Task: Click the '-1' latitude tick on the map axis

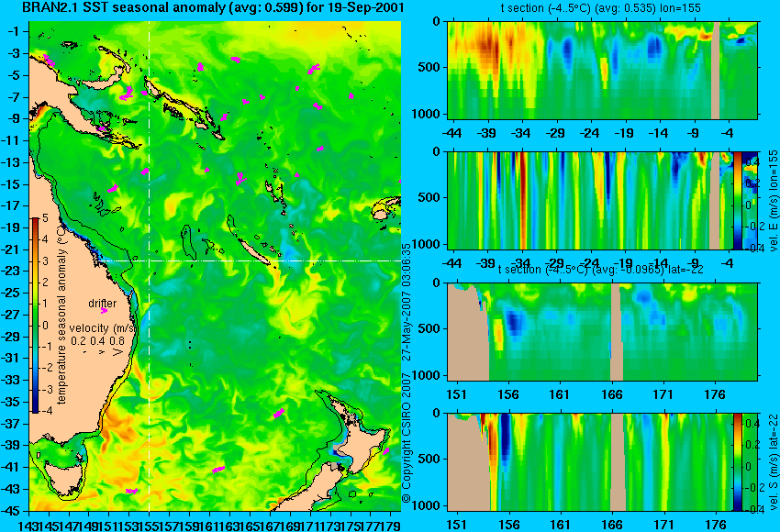Action: 14,31
